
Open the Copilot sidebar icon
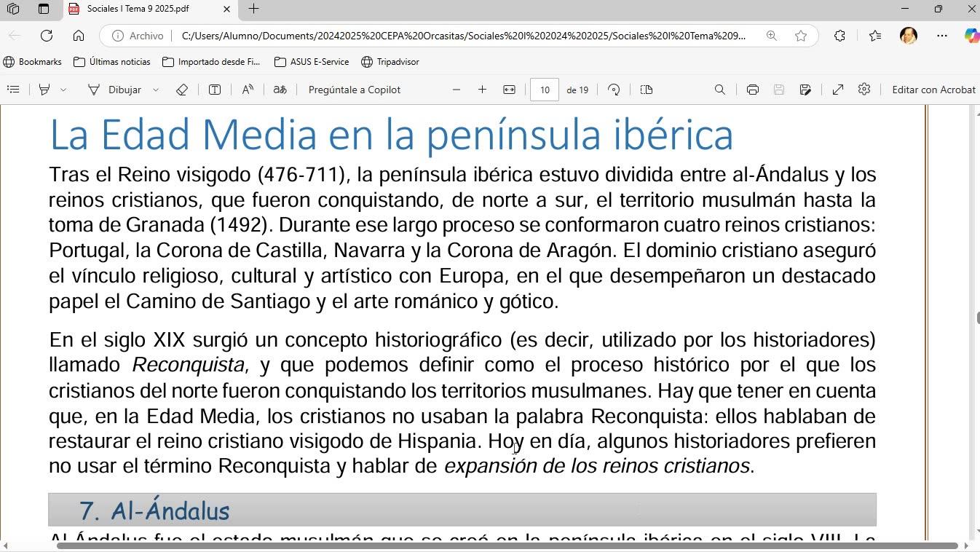click(971, 36)
